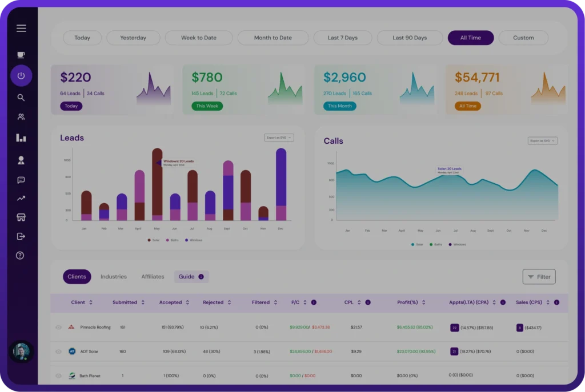Screen dimensions: 585x392
Task: Select the power icon in sidebar
Action: pos(21,76)
